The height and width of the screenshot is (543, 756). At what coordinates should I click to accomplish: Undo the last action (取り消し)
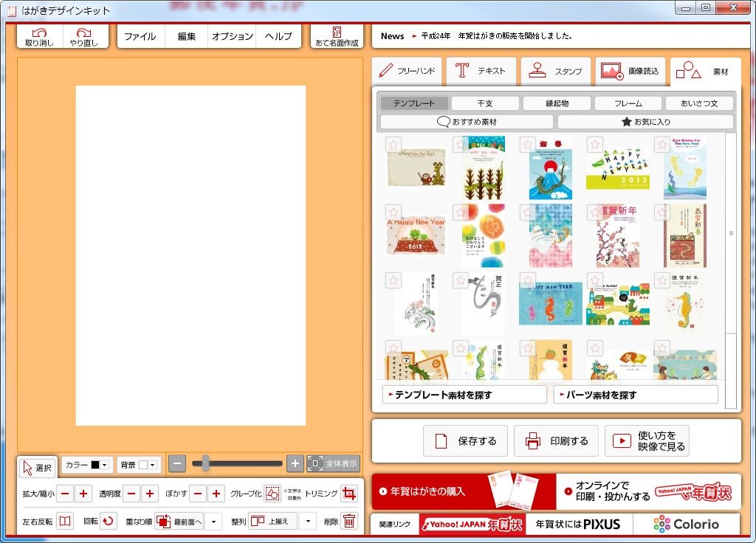pyautogui.click(x=40, y=37)
